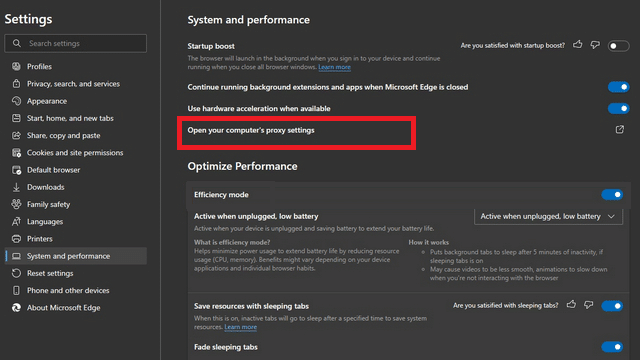The image size is (640, 360).
Task: Click the Languages icon in sidebar
Action: click(16, 222)
